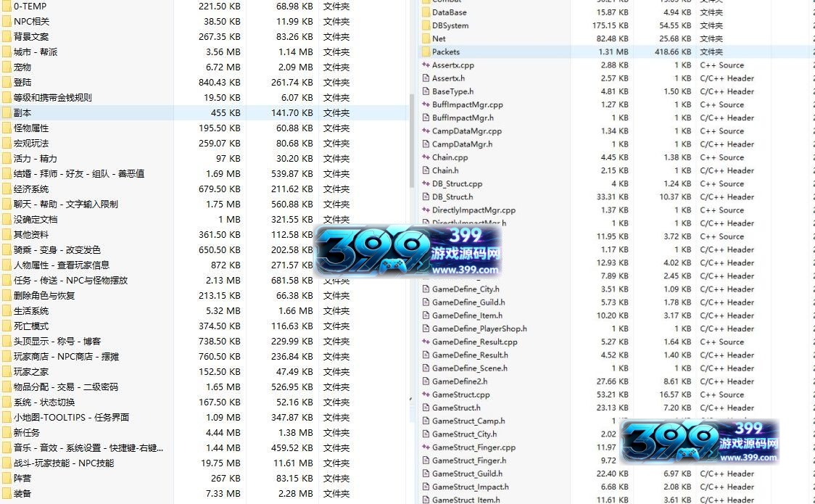Click the Packets folder icon

[426, 51]
